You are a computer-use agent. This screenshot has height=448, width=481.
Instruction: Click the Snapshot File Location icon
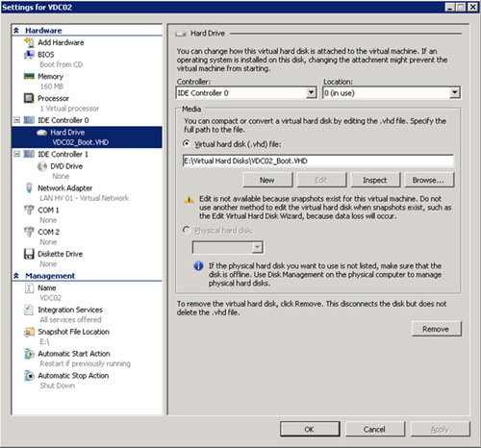pos(29,332)
